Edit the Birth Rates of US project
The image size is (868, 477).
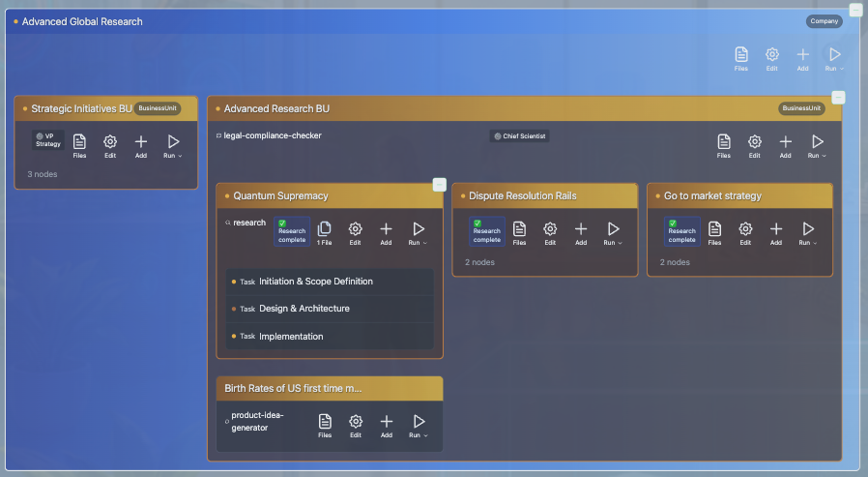click(356, 426)
